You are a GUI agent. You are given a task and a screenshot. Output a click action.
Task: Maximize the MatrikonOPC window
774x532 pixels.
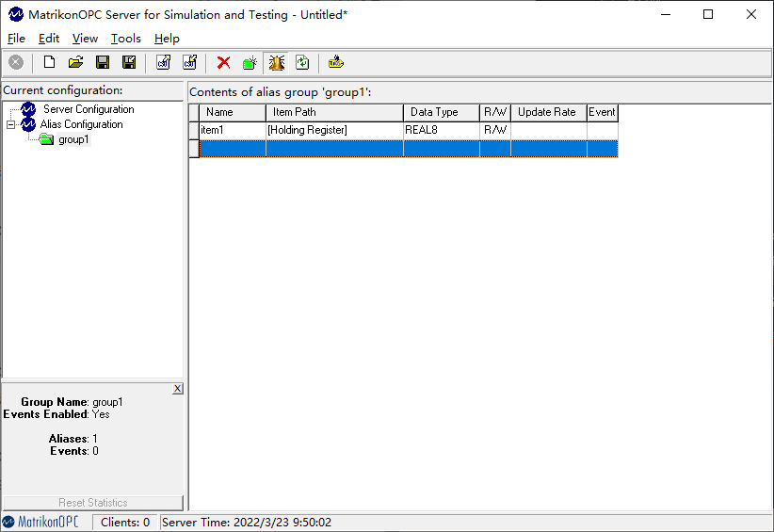[708, 15]
